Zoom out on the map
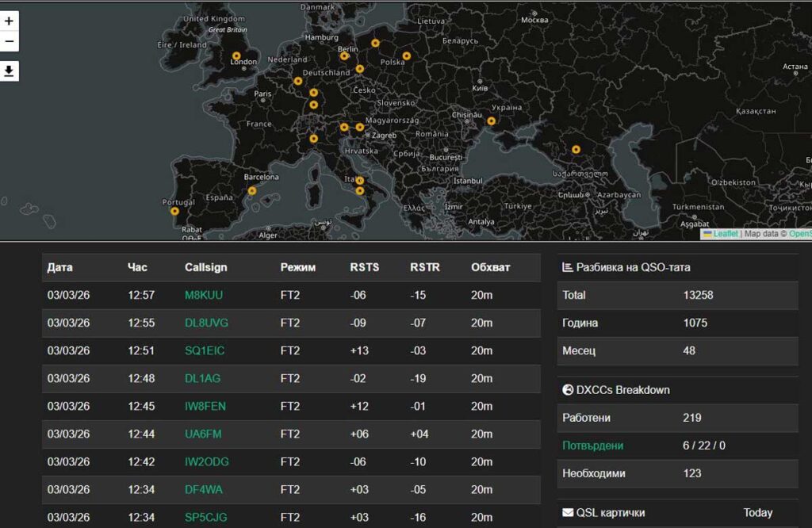Screen dimensions: 812x528 point(10,41)
